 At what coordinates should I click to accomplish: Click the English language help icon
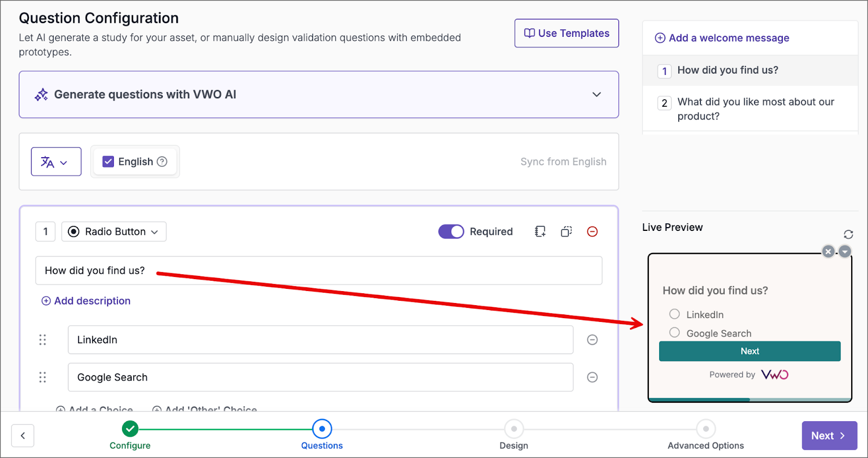pyautogui.click(x=162, y=162)
